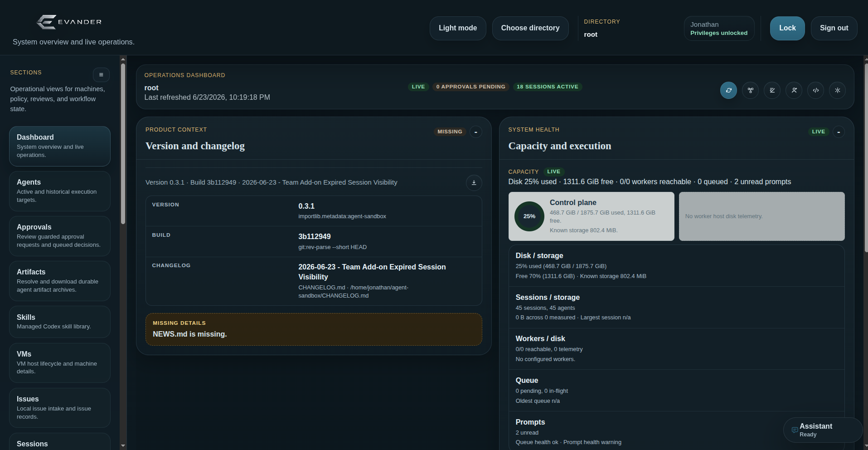Click the CHANGELOG.md file path text
The image size is (868, 450).
point(353,292)
